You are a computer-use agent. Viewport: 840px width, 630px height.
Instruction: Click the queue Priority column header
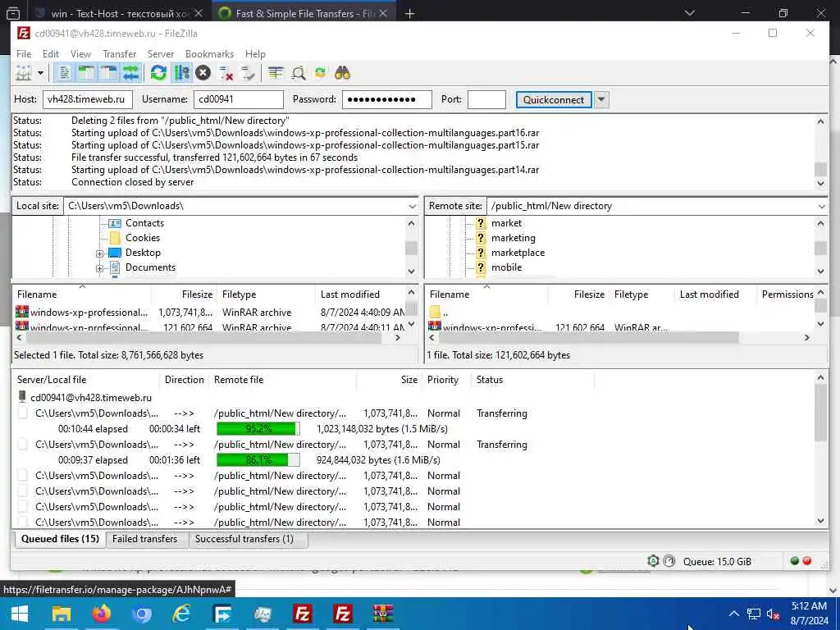click(x=447, y=380)
